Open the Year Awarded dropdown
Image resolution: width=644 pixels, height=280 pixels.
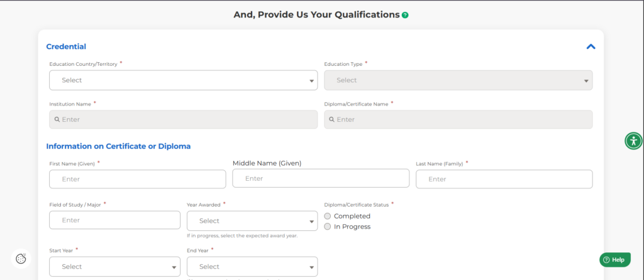point(252,221)
